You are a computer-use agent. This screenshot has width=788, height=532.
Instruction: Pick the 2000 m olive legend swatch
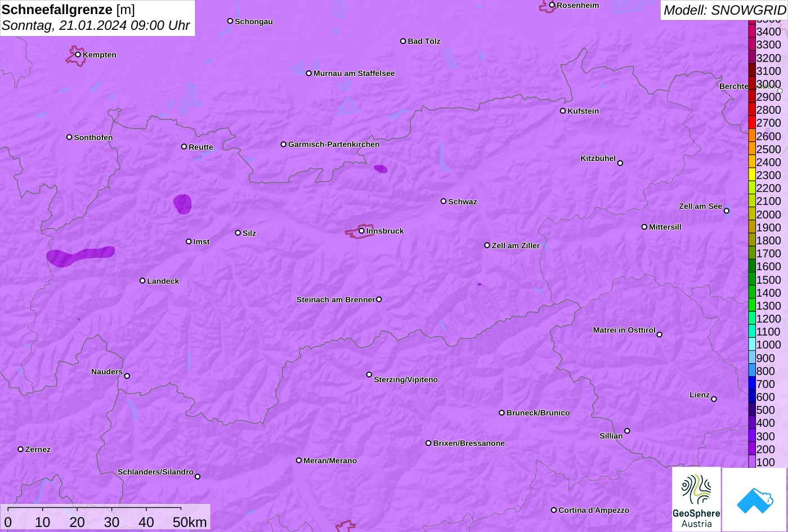(x=751, y=214)
